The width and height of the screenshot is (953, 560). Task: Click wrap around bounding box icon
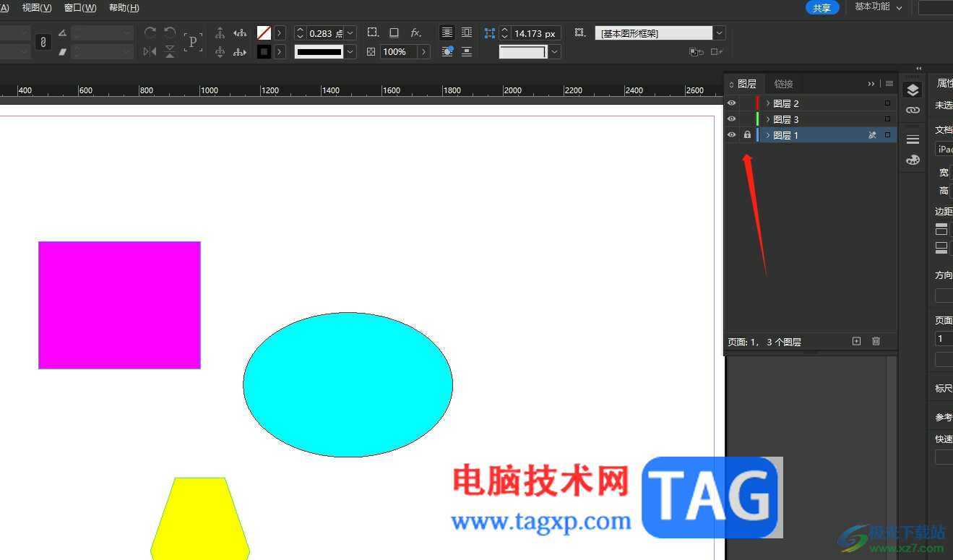[467, 33]
